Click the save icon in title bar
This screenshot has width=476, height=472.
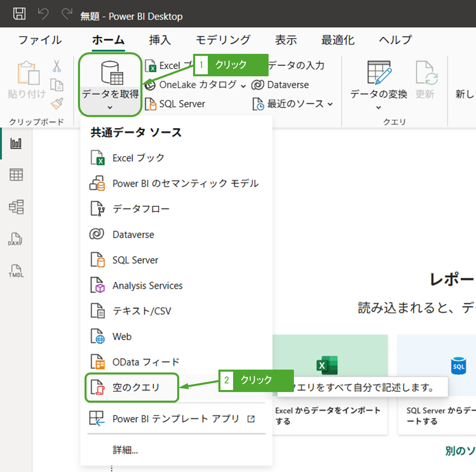click(x=19, y=14)
